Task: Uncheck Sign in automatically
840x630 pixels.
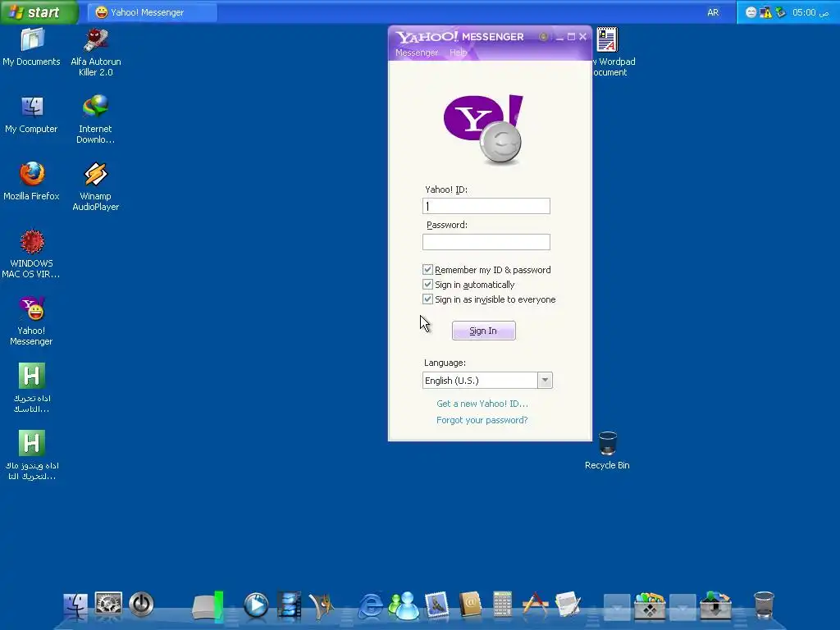Action: [x=427, y=285]
